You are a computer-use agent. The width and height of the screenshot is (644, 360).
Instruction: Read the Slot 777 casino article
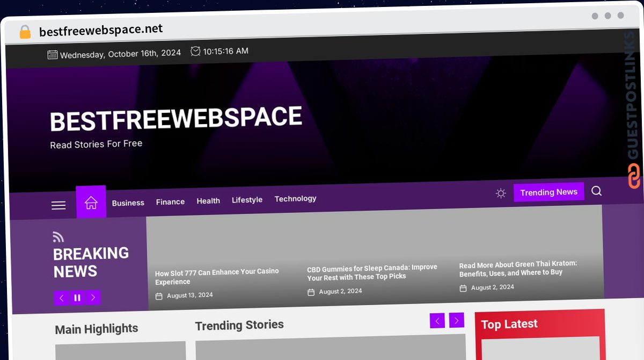[x=217, y=277]
